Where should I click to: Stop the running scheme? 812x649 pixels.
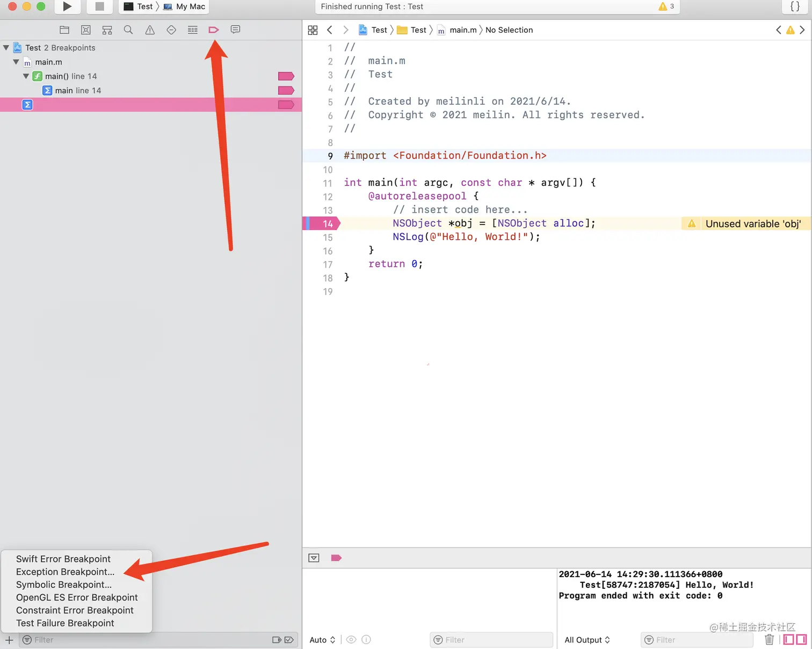99,6
